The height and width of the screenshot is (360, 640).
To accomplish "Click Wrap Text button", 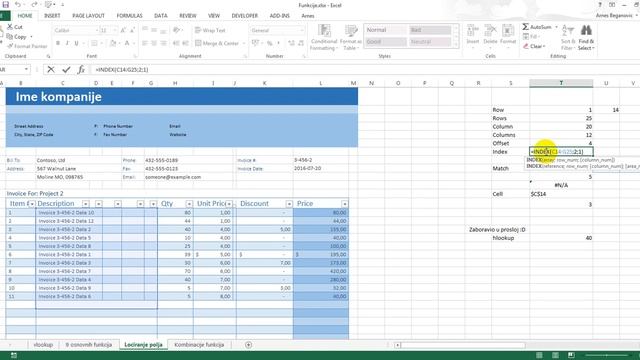I will (210, 30).
